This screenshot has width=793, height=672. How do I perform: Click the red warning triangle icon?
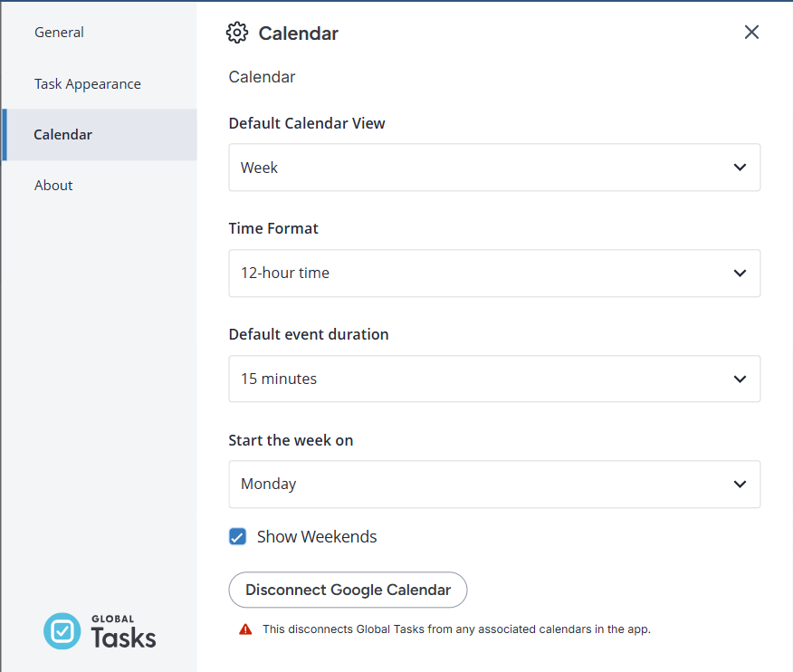point(245,629)
